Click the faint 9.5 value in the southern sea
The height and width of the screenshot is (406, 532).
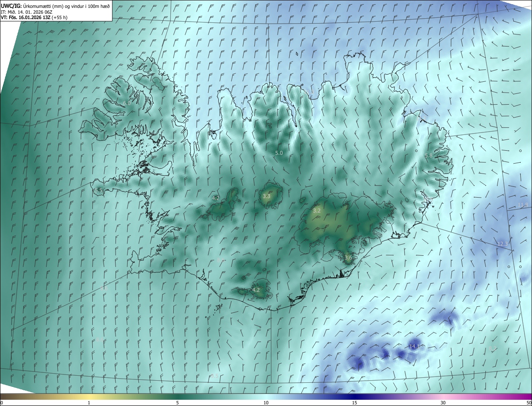(x=214, y=376)
